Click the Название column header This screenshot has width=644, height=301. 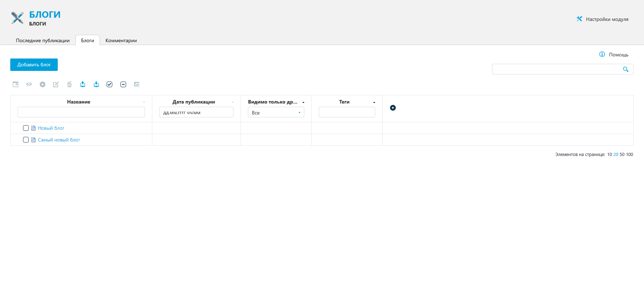[79, 102]
